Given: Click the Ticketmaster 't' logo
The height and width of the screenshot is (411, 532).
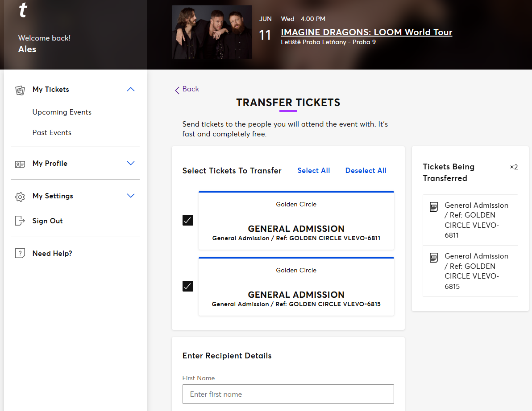Looking at the screenshot, I should [23, 10].
